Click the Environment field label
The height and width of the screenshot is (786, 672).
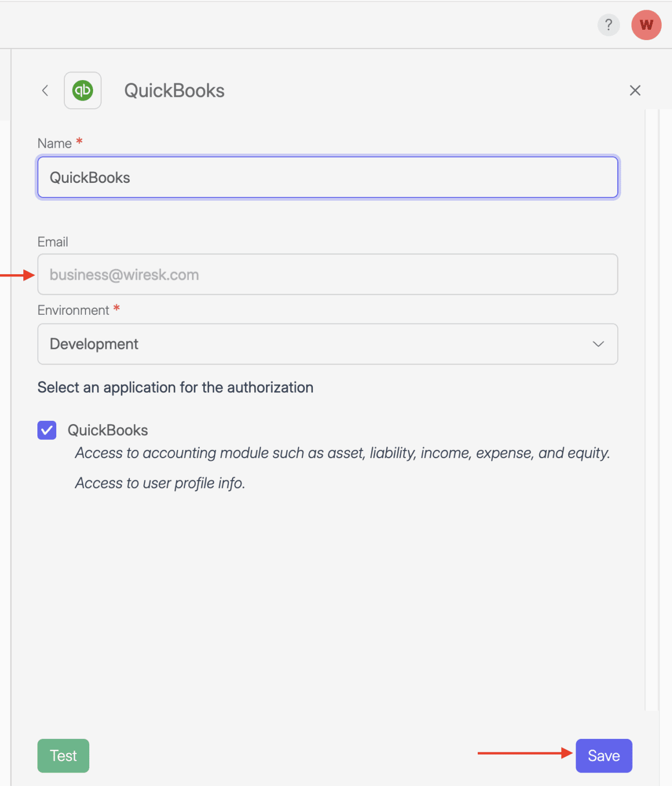(73, 311)
